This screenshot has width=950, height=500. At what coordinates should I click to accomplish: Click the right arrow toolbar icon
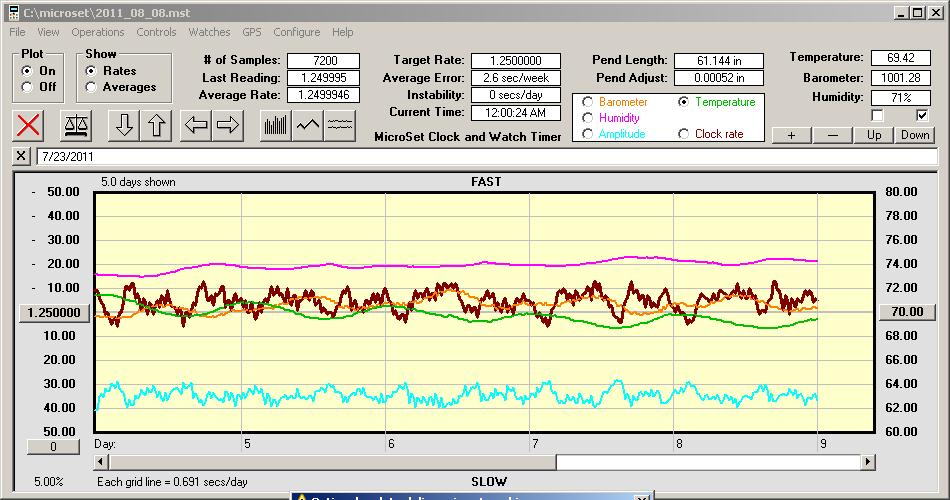click(228, 125)
